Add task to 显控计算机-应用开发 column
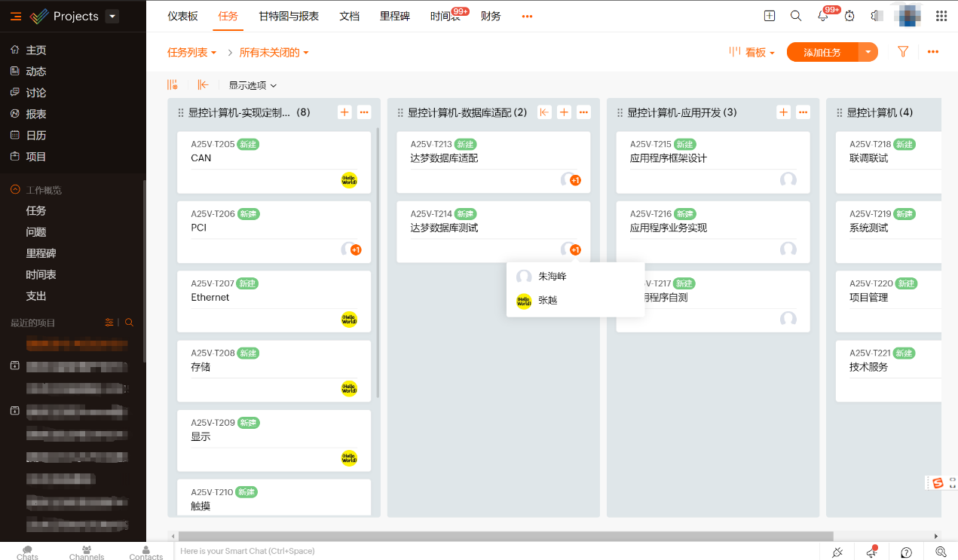958x560 pixels. 784,112
